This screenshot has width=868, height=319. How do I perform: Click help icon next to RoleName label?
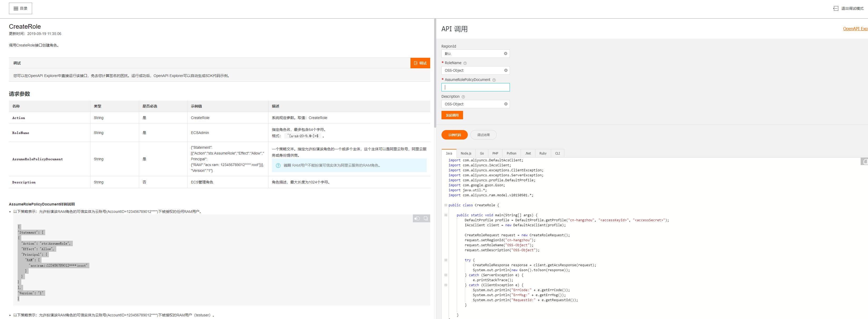(465, 63)
